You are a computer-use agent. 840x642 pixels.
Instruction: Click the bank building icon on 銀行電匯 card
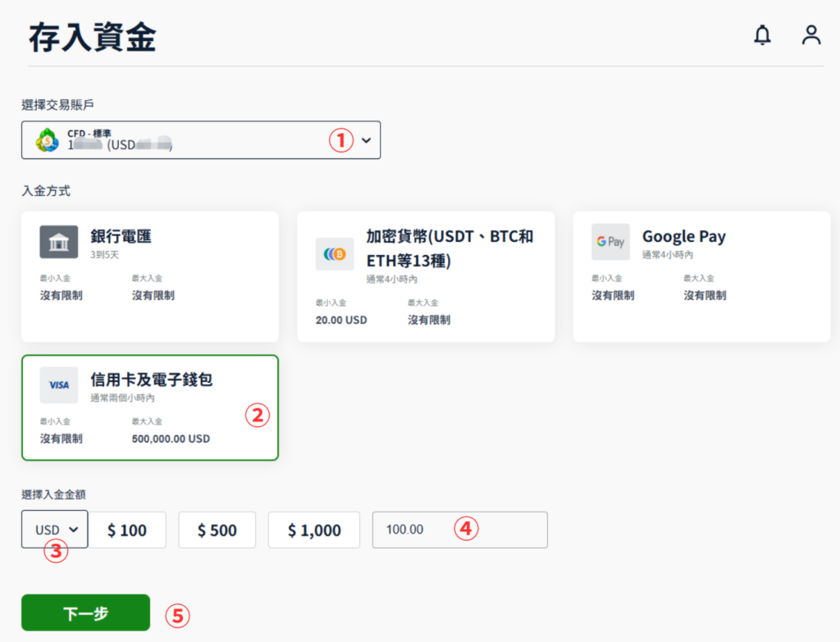58,241
